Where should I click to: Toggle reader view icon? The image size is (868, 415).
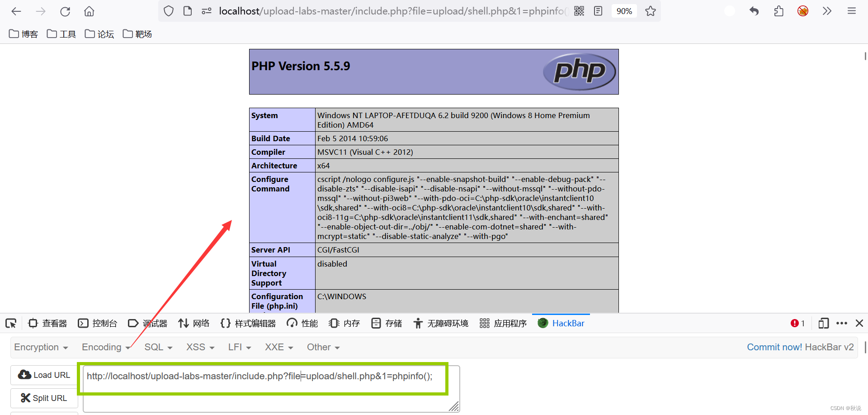(598, 11)
